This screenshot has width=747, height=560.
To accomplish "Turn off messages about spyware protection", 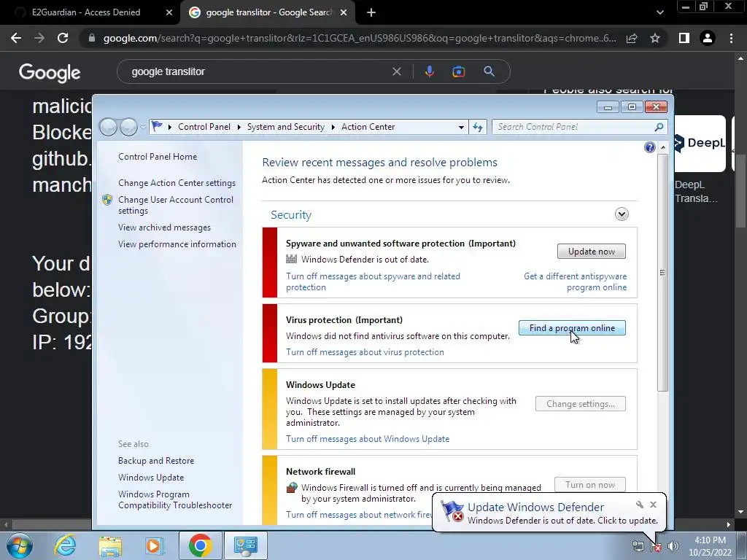I will point(373,282).
